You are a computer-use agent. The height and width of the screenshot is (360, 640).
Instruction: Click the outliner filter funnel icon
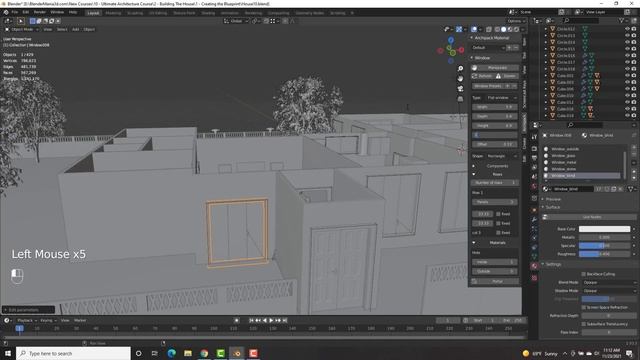(621, 20)
